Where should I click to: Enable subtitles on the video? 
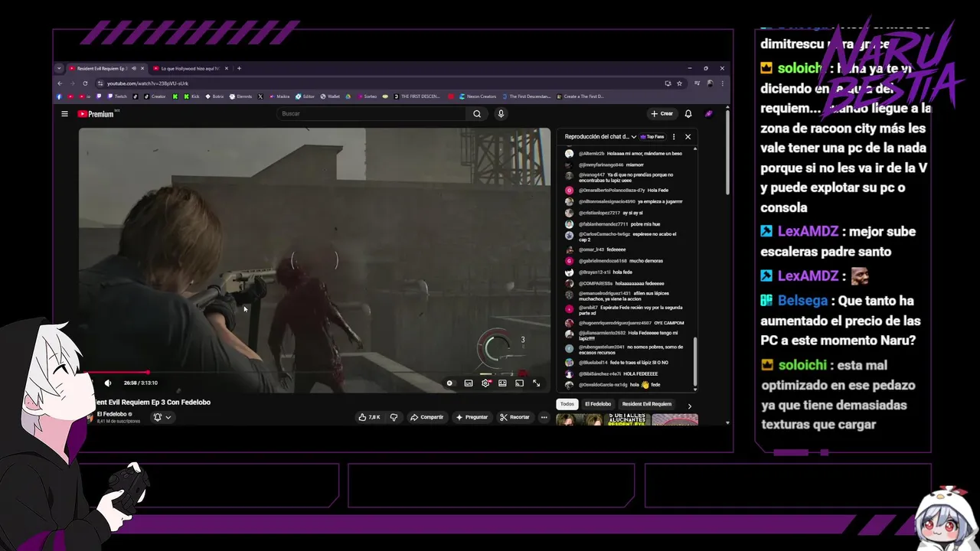(x=469, y=383)
